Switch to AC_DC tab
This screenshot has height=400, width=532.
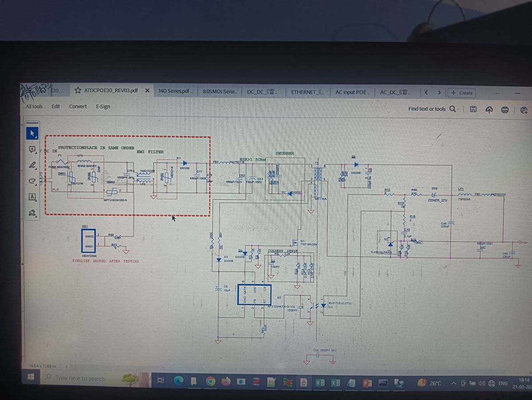(396, 92)
